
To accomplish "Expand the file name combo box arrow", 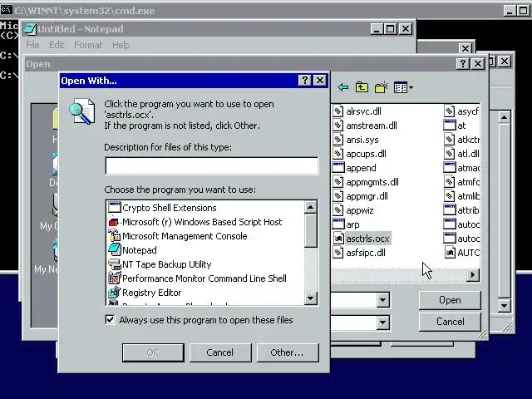I will pos(382,299).
